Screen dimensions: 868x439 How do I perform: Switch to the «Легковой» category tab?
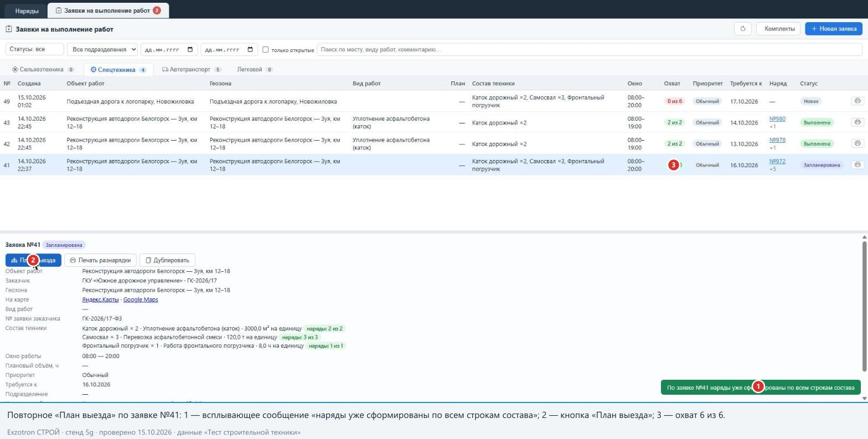coord(255,70)
